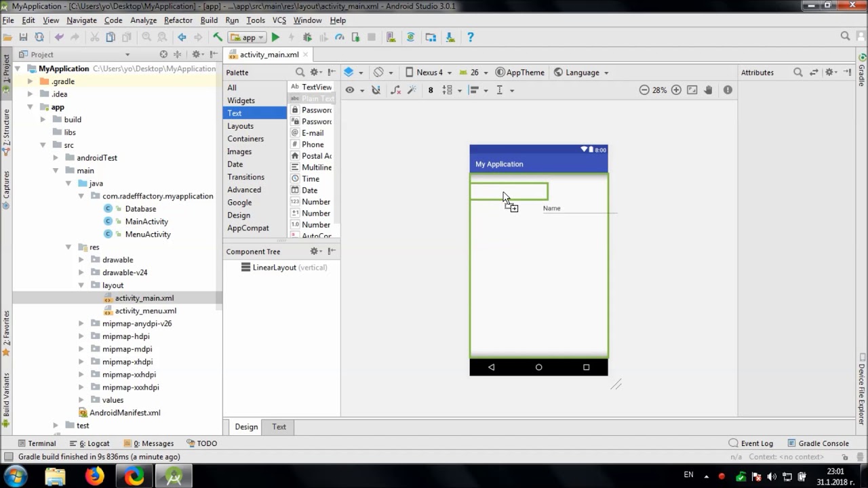This screenshot has height=488, width=868.
Task: Expand the .gradle folder
Action: (x=30, y=81)
